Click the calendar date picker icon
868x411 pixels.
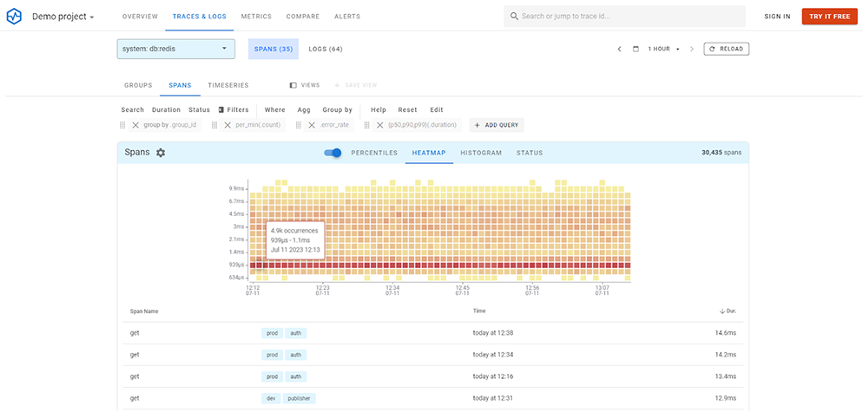[635, 49]
